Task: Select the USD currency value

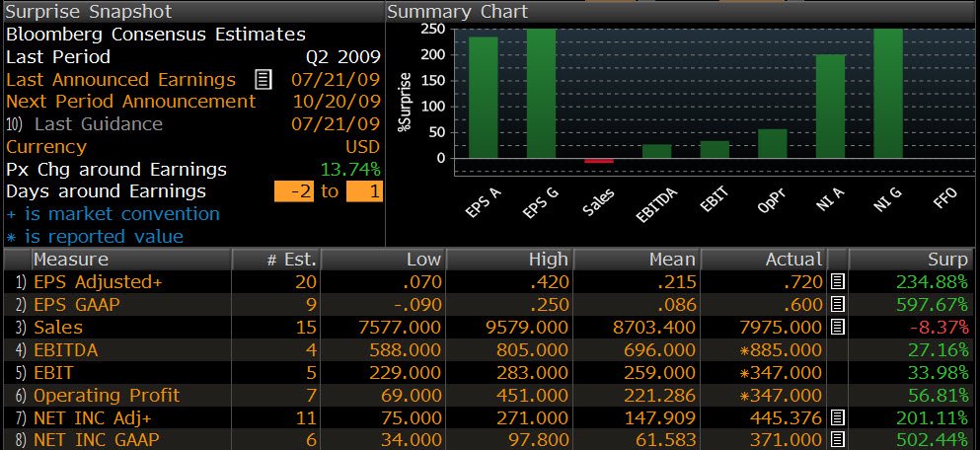Action: click(362, 147)
